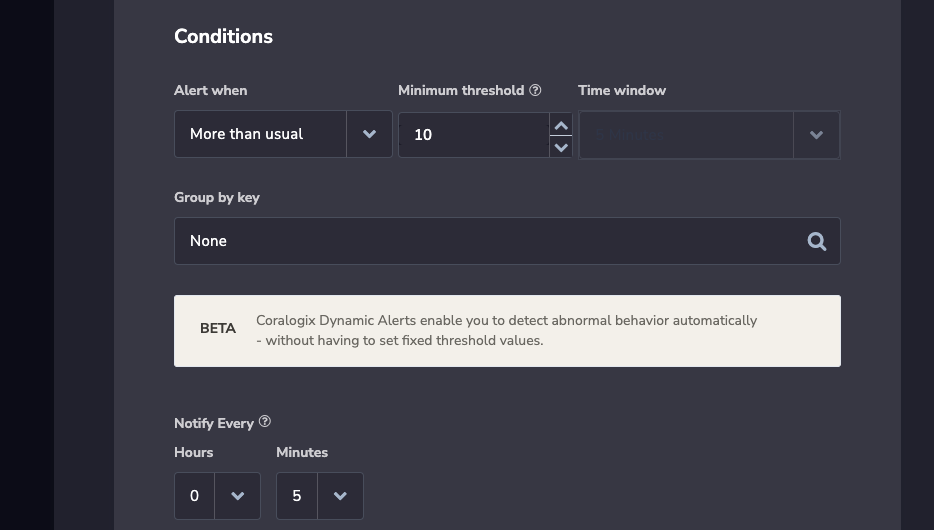The height and width of the screenshot is (530, 934).
Task: Click the Time window label
Action: (622, 91)
